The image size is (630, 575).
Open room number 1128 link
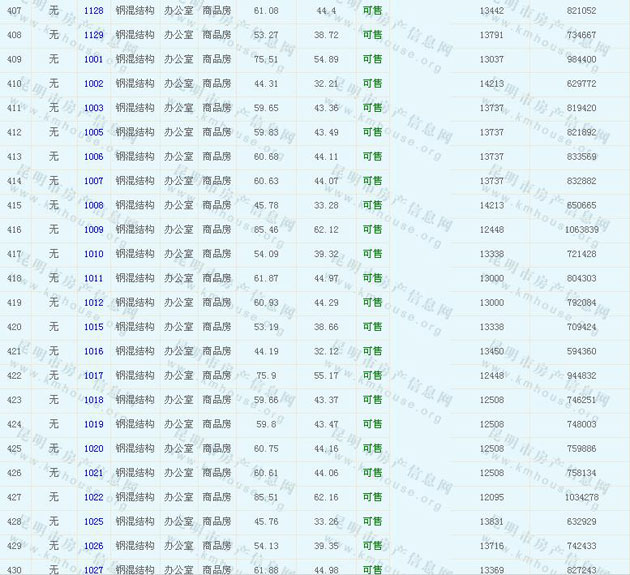(x=93, y=10)
